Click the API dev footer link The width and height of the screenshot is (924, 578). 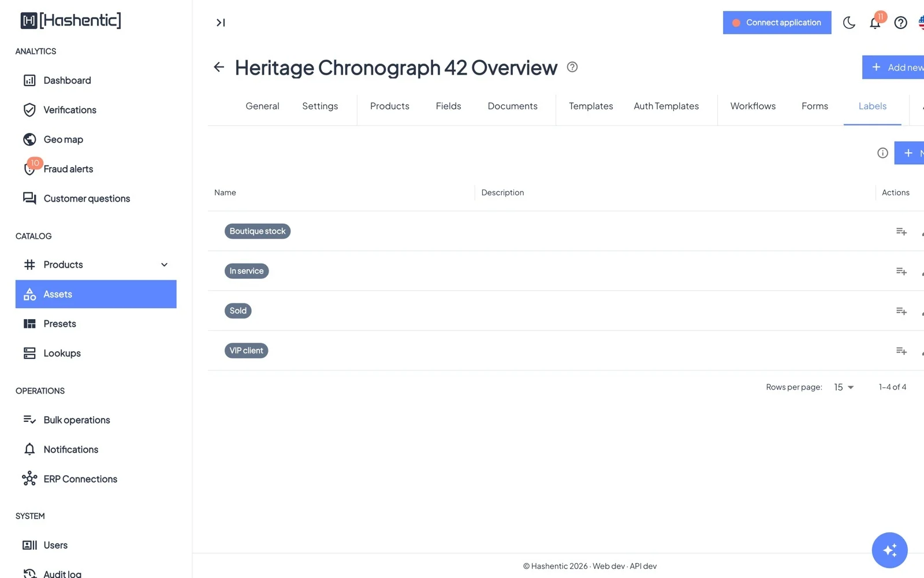click(x=643, y=566)
